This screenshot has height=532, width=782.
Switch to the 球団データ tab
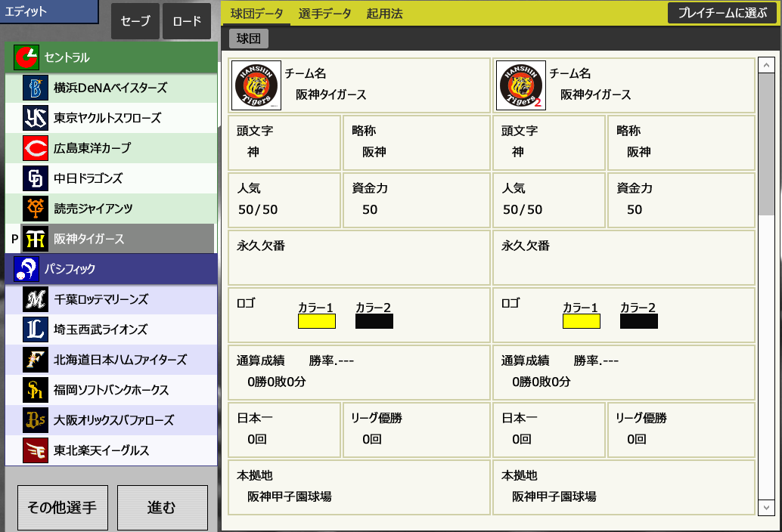click(x=256, y=14)
